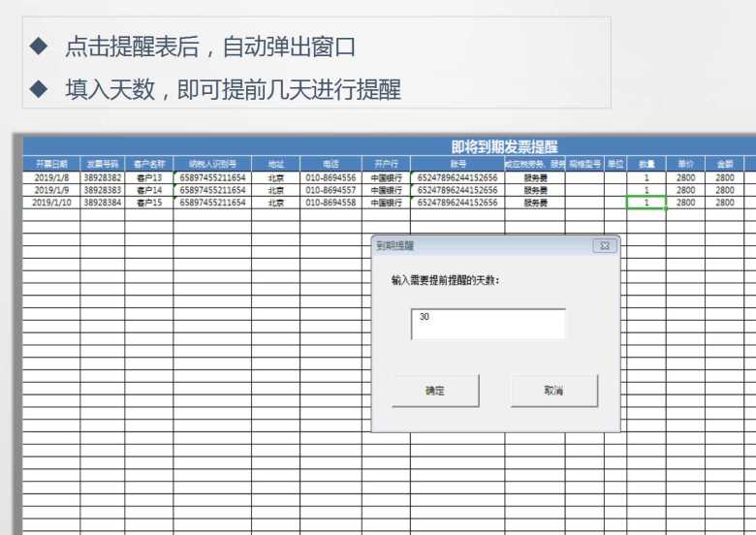The width and height of the screenshot is (756, 535).
Task: Click the 纳税人识别号 column header
Action: [212, 164]
